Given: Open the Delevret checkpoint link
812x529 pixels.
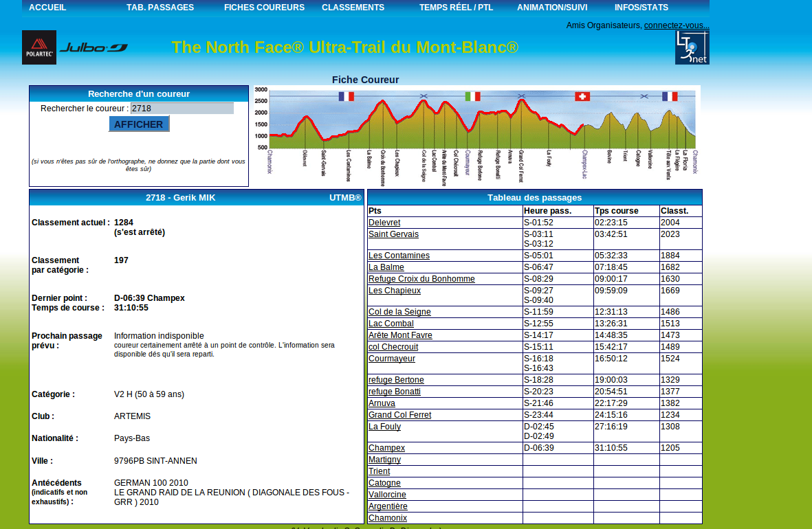Looking at the screenshot, I should click(384, 223).
